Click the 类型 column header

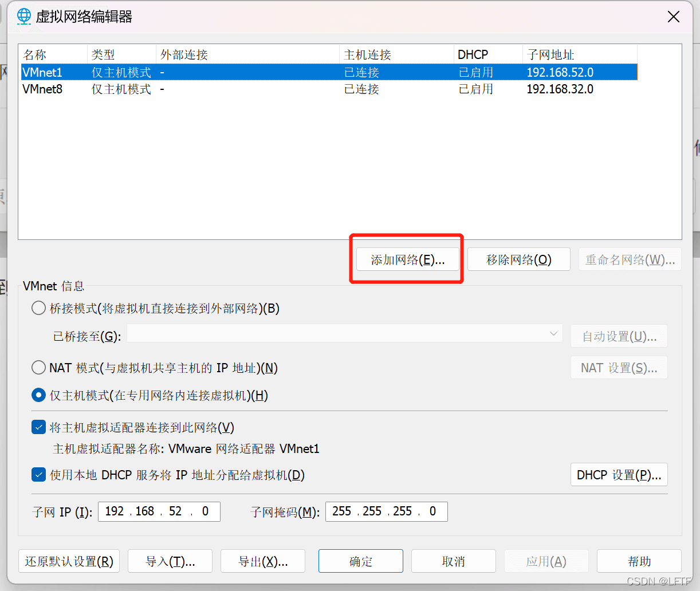pos(121,54)
